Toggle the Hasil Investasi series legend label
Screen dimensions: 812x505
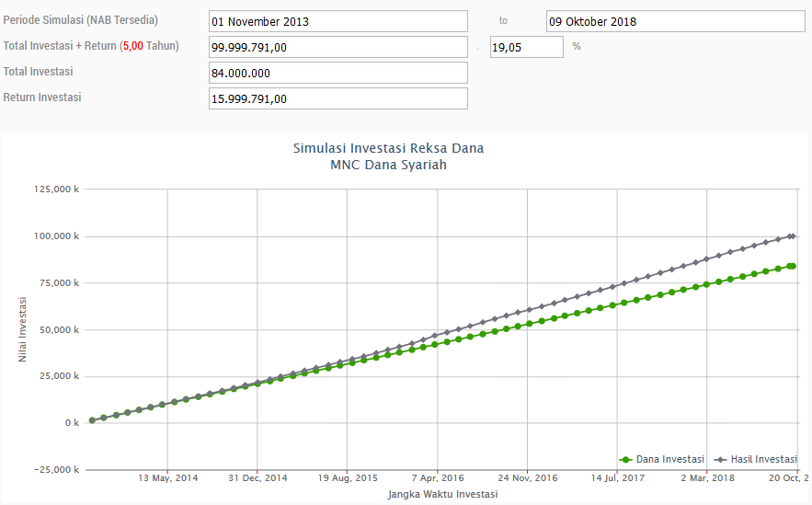(763, 459)
